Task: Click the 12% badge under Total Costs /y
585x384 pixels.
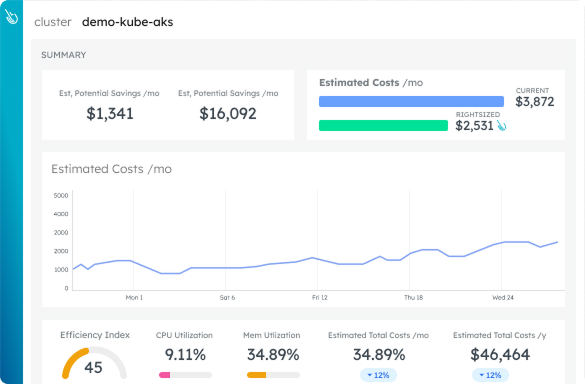Action: point(490,375)
